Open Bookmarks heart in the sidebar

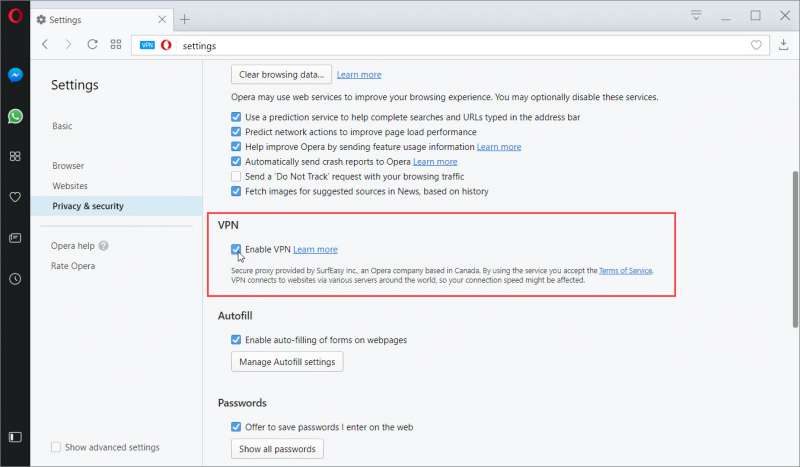15,197
